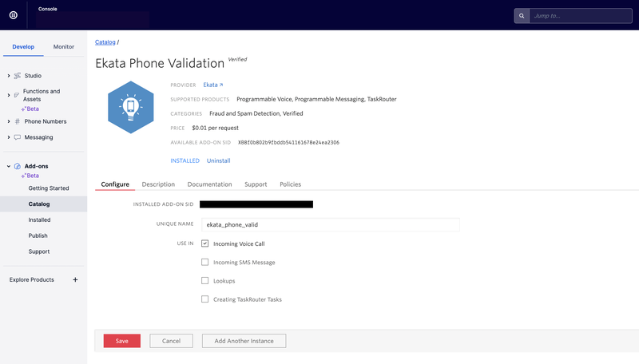Switch to the Monitor tab
The image size is (639, 364).
click(64, 47)
